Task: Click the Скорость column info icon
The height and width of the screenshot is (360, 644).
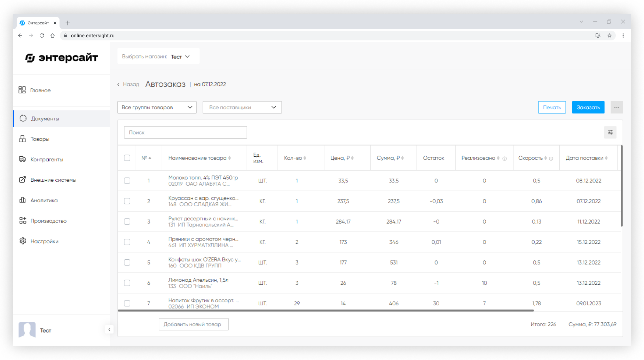Action: tap(551, 158)
